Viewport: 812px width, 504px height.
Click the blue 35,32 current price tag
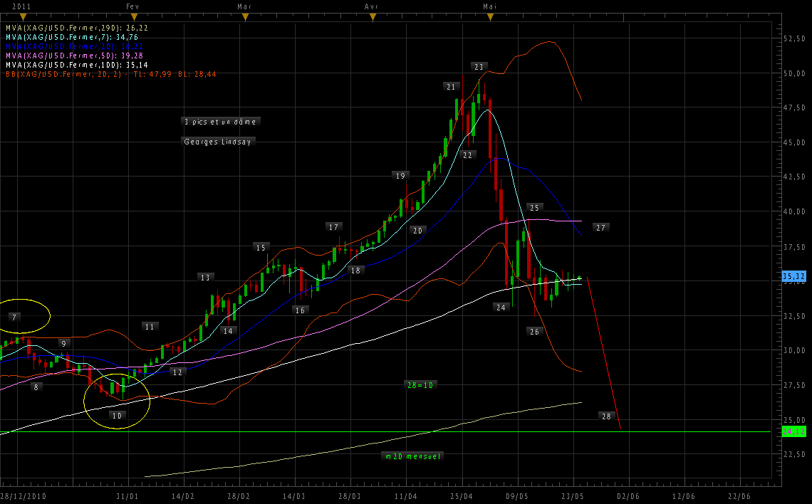tap(793, 275)
